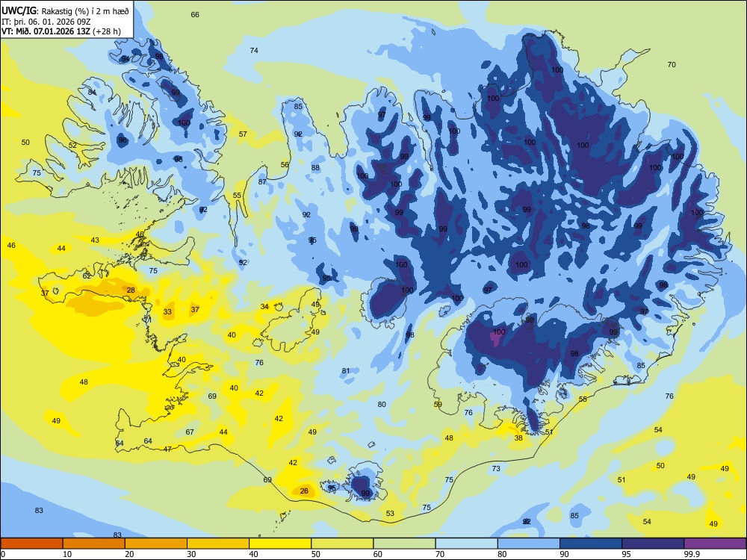Screen dimensions: 747x560
Task: Click the map value 94 in Westfjords
Action: tap(125, 58)
